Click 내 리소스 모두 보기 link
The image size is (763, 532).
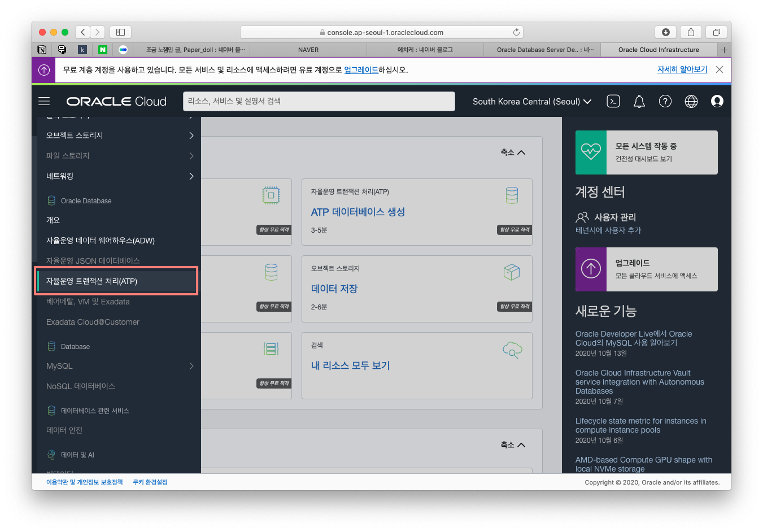pos(350,365)
